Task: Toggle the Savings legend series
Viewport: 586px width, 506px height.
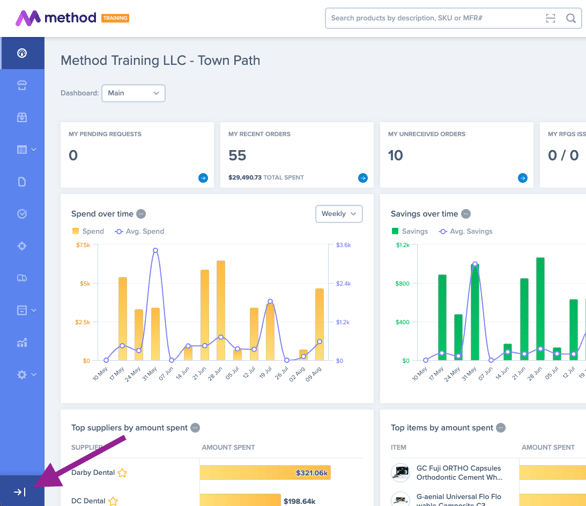Action: (x=410, y=231)
